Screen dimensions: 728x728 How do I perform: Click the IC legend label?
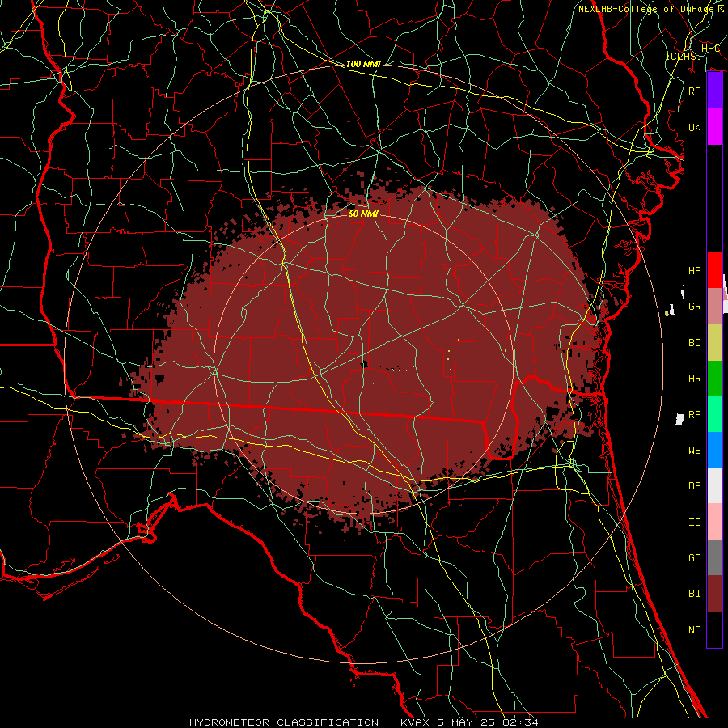pos(695,523)
